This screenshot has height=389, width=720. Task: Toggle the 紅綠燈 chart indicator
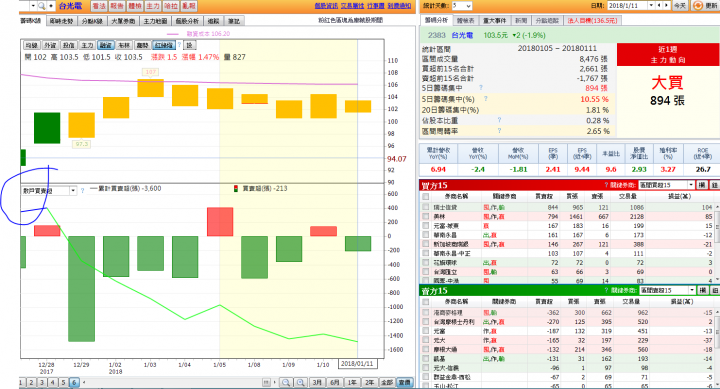point(164,45)
